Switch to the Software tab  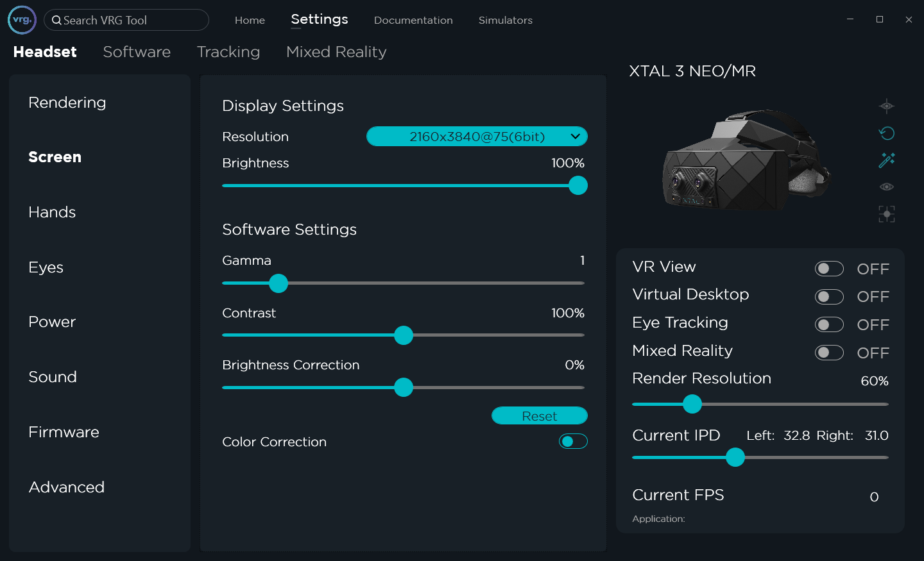[x=137, y=52]
